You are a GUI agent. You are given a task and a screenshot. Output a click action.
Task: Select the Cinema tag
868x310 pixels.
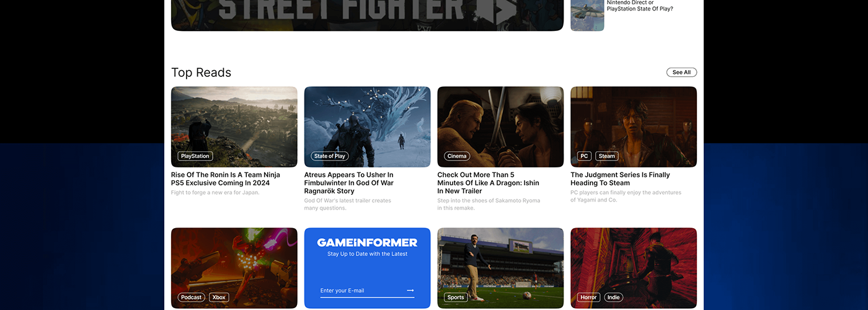[x=456, y=156]
